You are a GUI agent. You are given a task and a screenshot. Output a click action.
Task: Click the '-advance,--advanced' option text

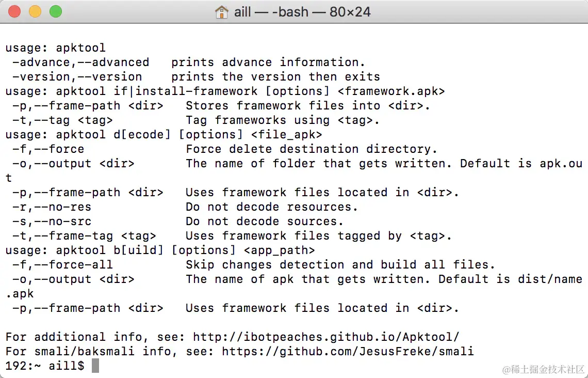coord(80,62)
